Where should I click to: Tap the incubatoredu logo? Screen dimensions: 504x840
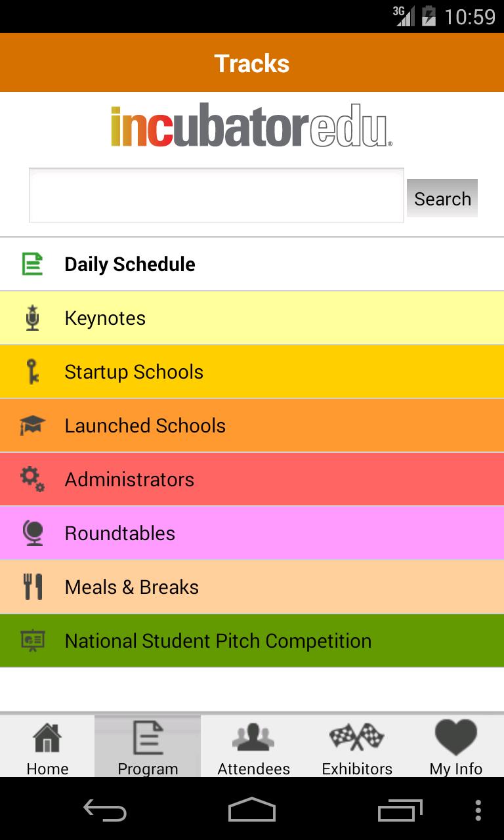252,125
